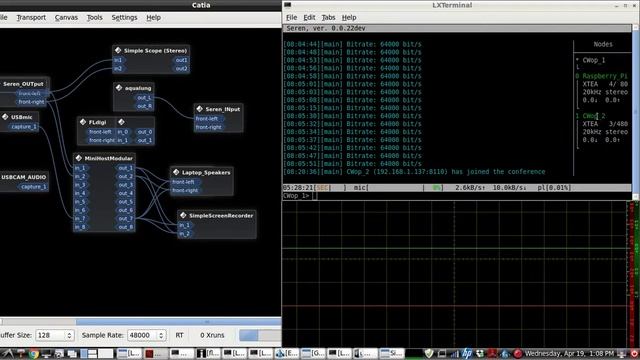Open the Edit menu in LXTerminal

tap(309, 18)
